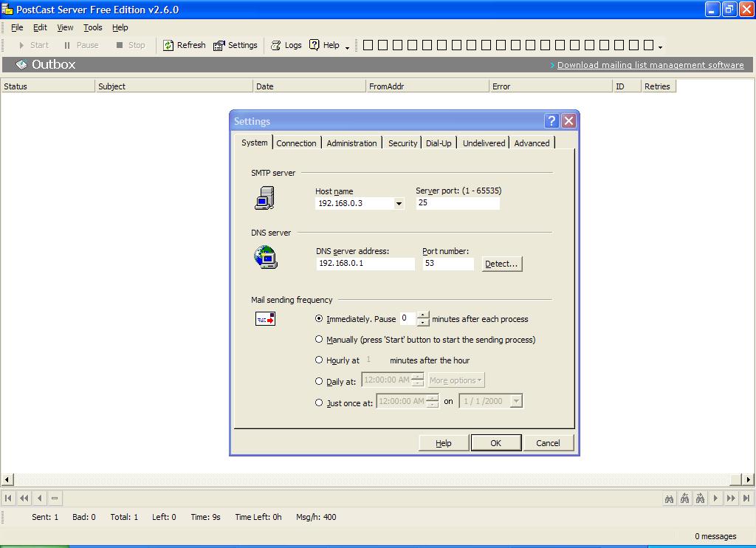Click the next record arrow icon
Viewport: 756px width, 548px height.
pos(715,499)
